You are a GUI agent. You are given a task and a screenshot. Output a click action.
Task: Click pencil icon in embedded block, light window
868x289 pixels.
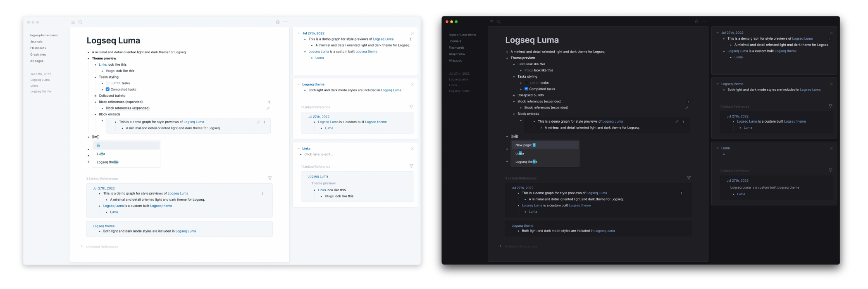click(x=258, y=122)
